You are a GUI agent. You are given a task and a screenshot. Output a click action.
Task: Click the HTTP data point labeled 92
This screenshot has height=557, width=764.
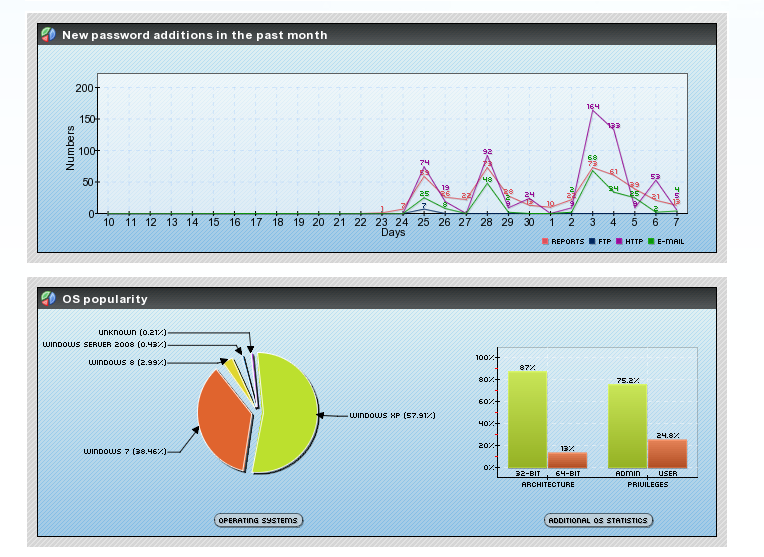click(487, 155)
